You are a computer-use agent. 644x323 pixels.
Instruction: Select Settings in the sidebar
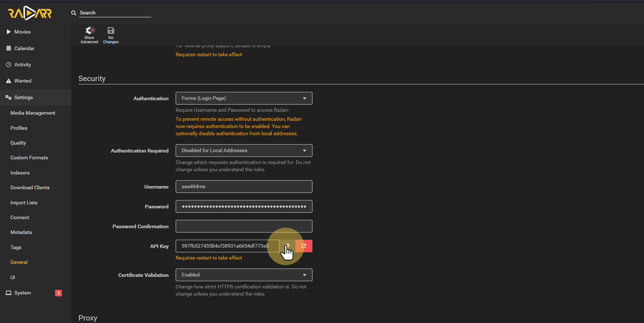24,97
